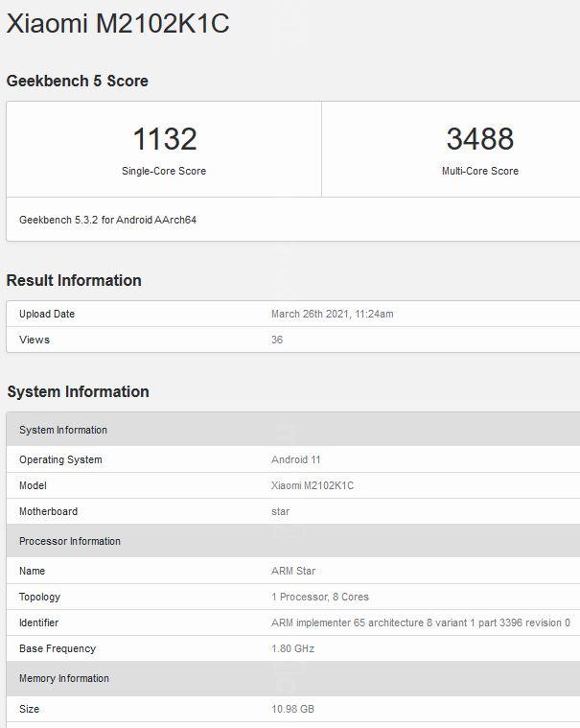
Task: Select the ARM Star processor name
Action: pyautogui.click(x=293, y=571)
